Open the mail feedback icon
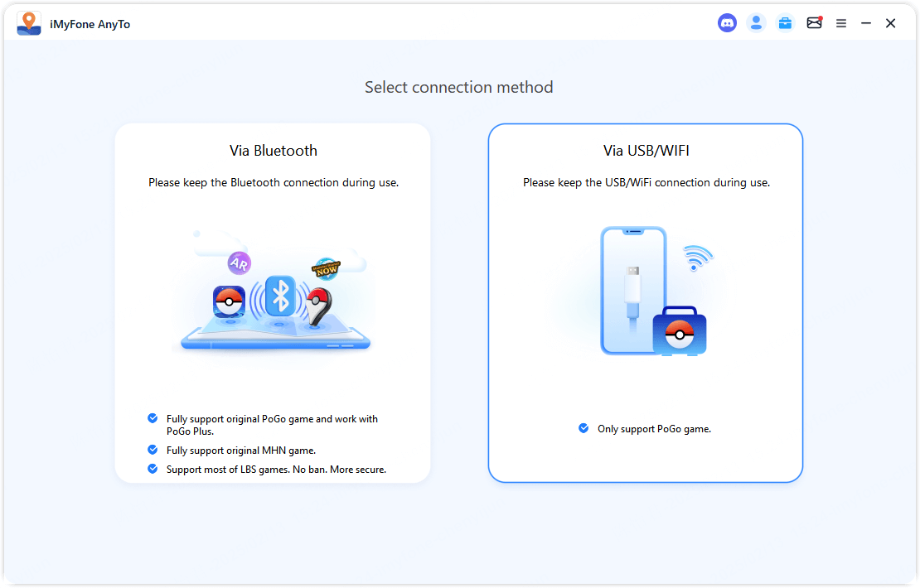 click(x=814, y=23)
